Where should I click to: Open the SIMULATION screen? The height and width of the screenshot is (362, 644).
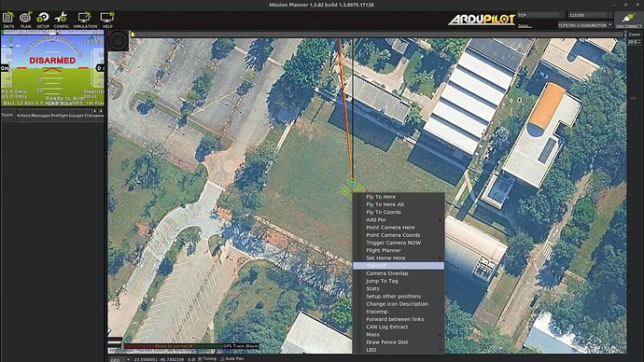pos(85,20)
